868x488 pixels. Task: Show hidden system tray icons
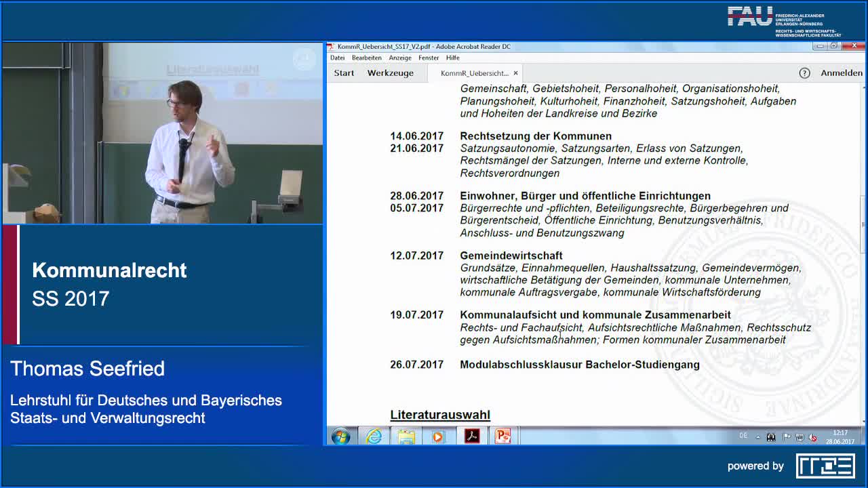point(758,437)
